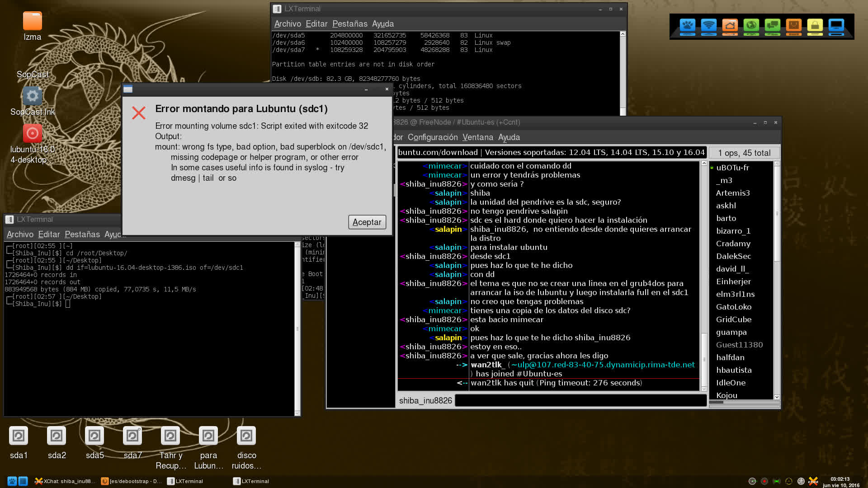Switch to first LXTerminal taskbar entry
Image resolution: width=868 pixels, height=488 pixels.
pyautogui.click(x=185, y=481)
